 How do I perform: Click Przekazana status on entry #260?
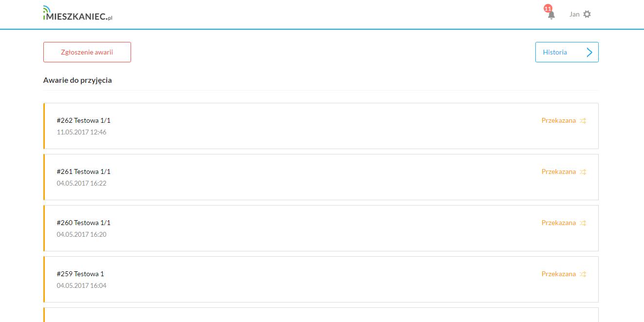click(x=558, y=223)
